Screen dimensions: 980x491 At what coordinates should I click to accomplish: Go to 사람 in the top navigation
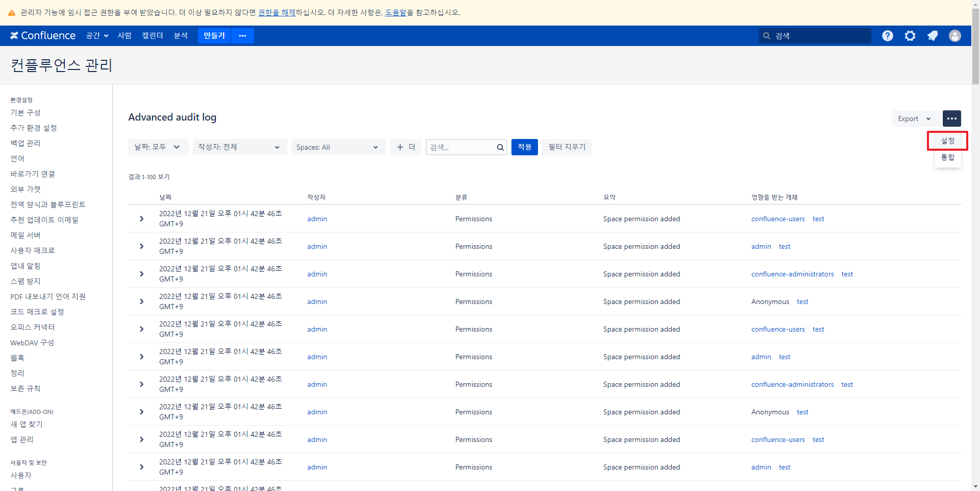(x=125, y=36)
